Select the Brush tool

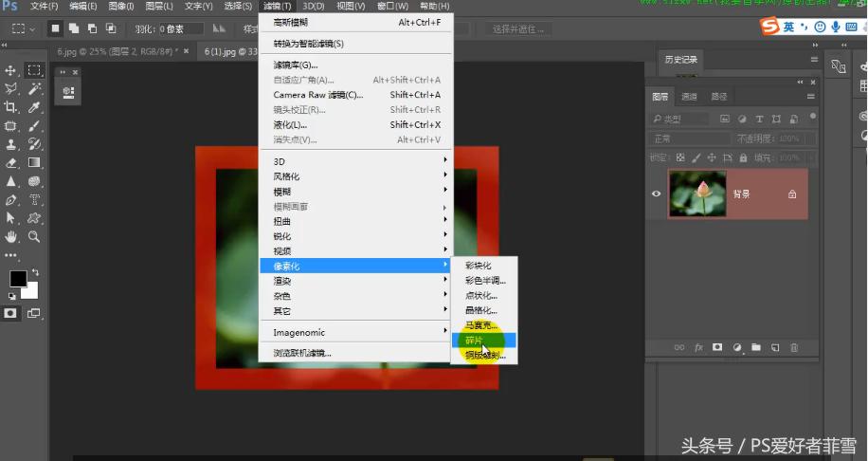click(x=34, y=126)
